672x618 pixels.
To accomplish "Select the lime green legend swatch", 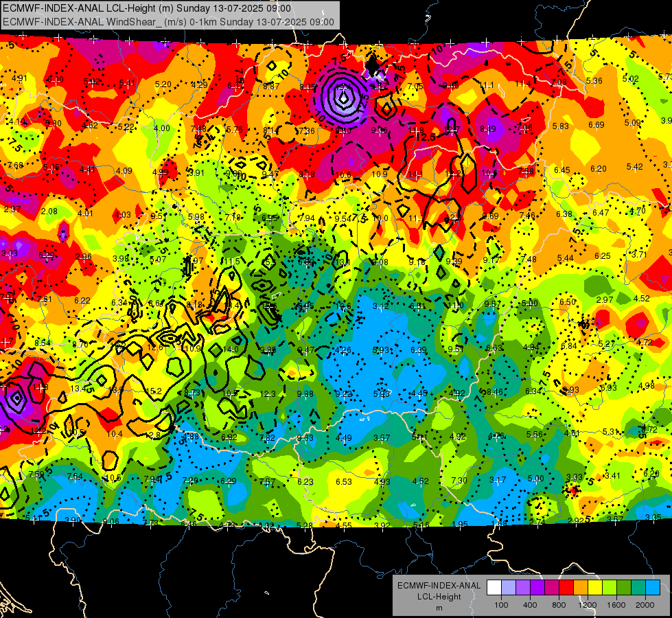I will pos(610,588).
